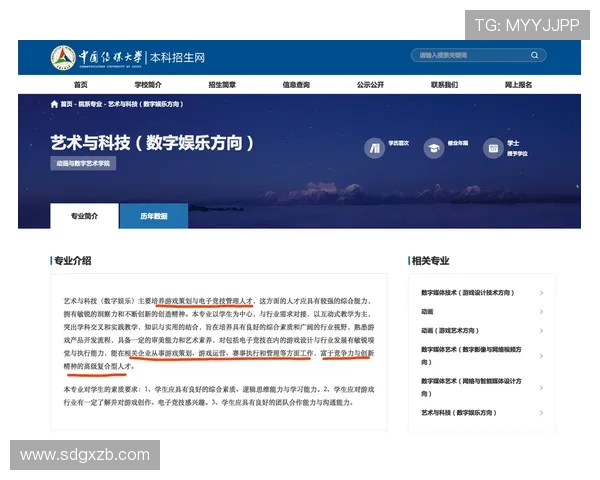Open the 学校简介 navigation item
600x480 pixels.
(148, 85)
